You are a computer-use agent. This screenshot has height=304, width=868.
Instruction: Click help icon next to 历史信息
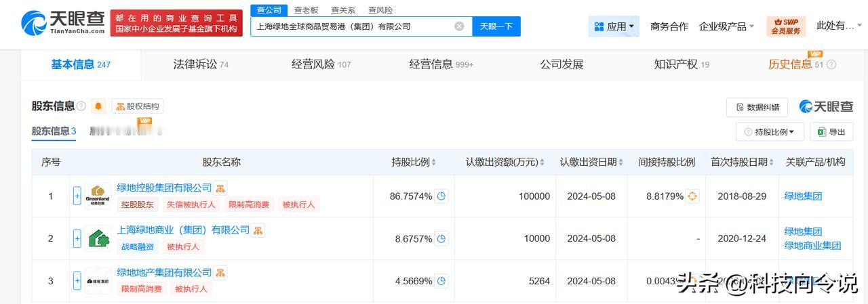(831, 65)
